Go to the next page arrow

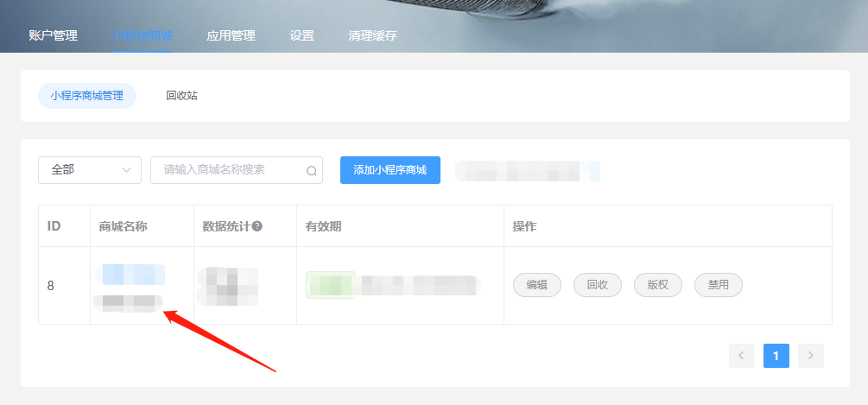(811, 356)
